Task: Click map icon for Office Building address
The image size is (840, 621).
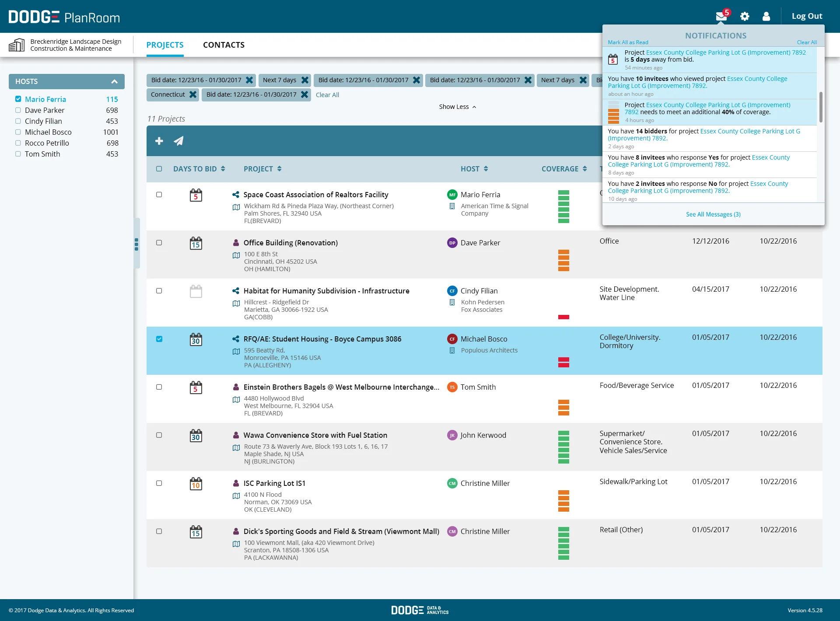Action: click(236, 255)
